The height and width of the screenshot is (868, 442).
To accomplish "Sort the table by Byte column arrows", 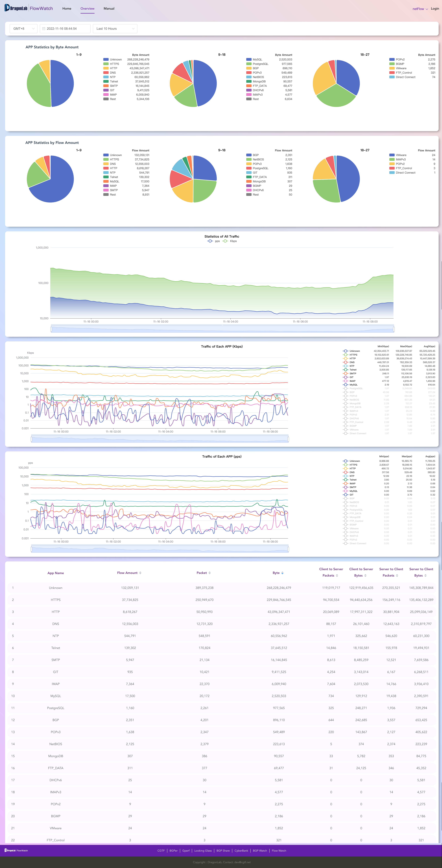I will pyautogui.click(x=282, y=573).
